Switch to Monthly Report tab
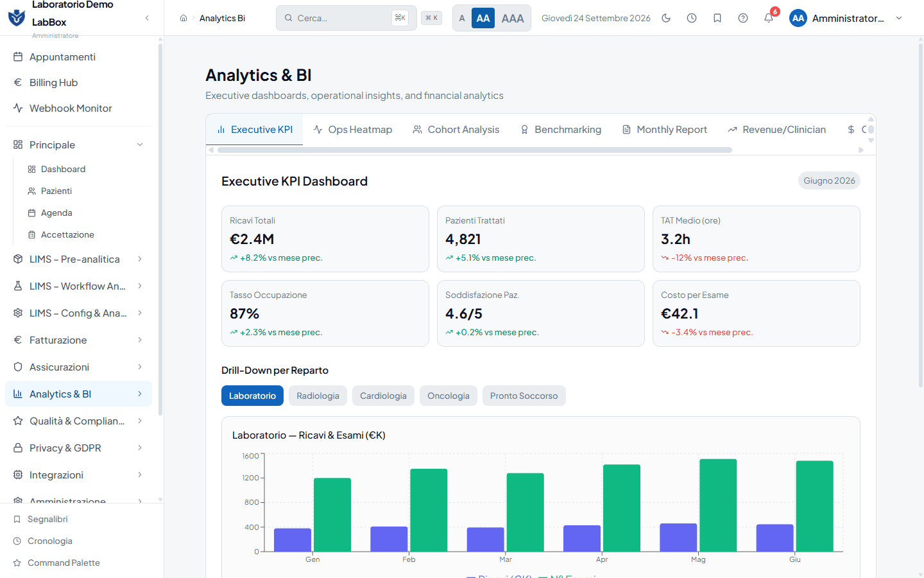Viewport: 924px width, 578px height. point(665,130)
